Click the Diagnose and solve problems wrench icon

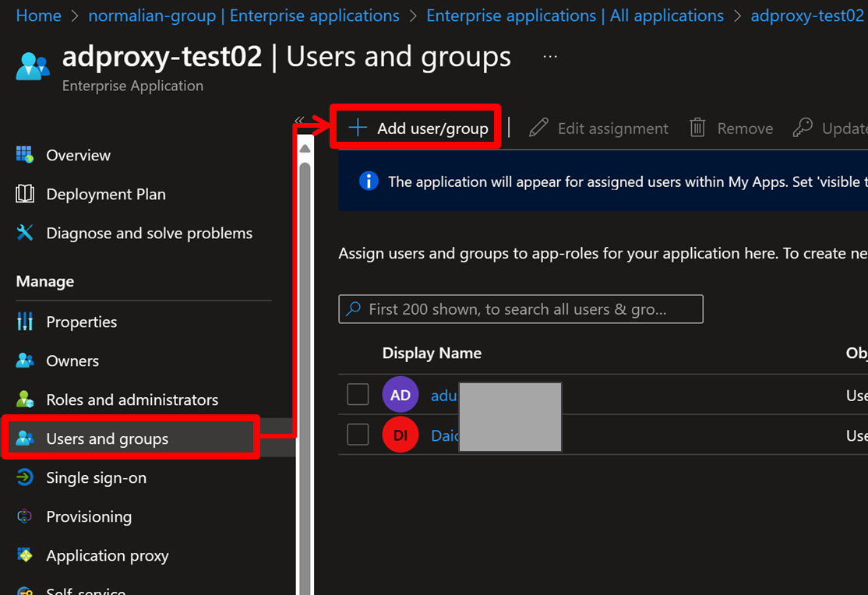tap(24, 233)
